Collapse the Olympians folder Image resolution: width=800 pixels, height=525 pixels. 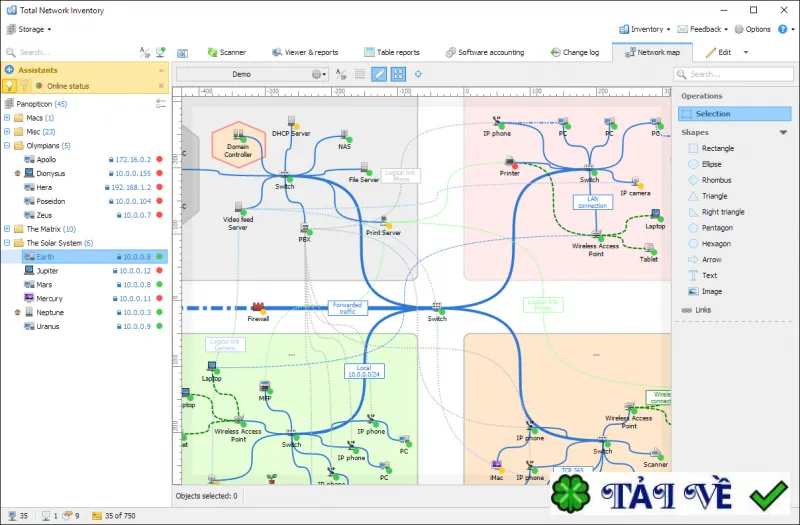(x=7, y=145)
